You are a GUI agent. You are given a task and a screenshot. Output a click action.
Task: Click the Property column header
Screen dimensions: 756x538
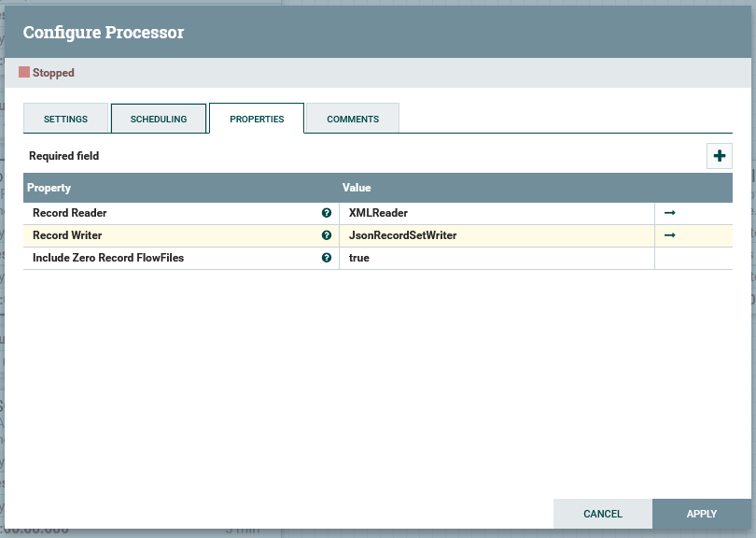click(x=49, y=188)
